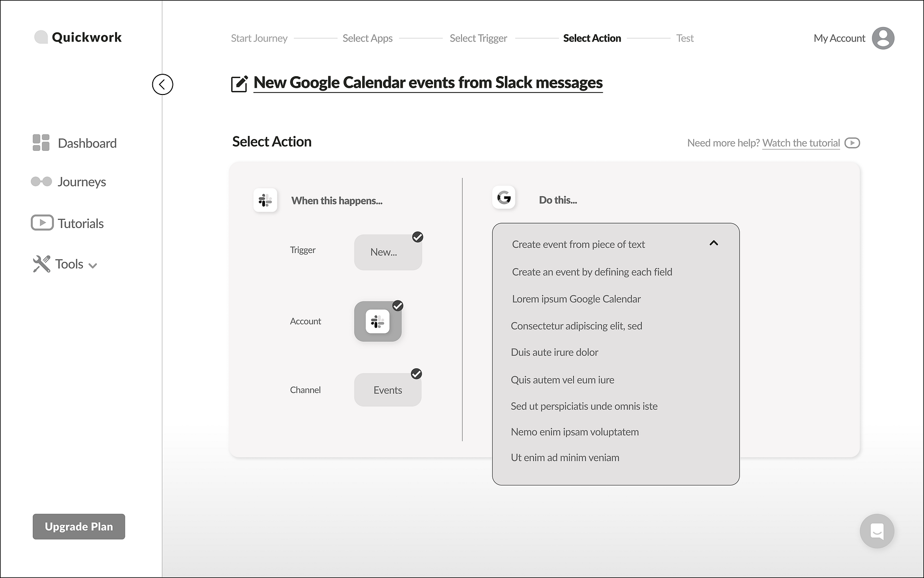Choose 'Create an event by defining each field'
Viewport: 924px width, 578px height.
pyautogui.click(x=592, y=272)
